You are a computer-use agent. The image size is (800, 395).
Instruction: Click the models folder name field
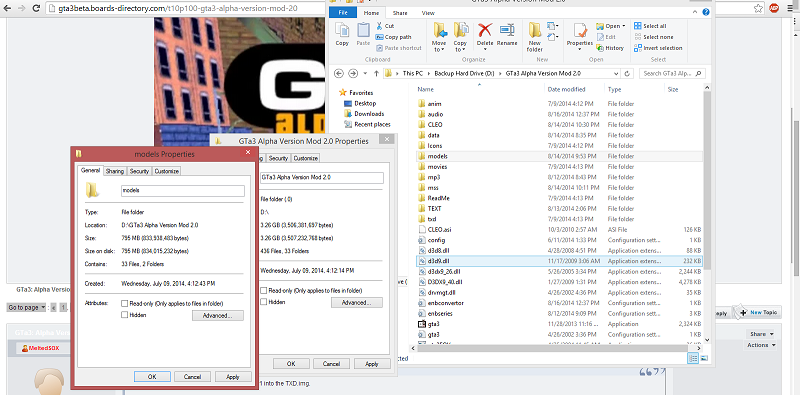click(x=182, y=190)
